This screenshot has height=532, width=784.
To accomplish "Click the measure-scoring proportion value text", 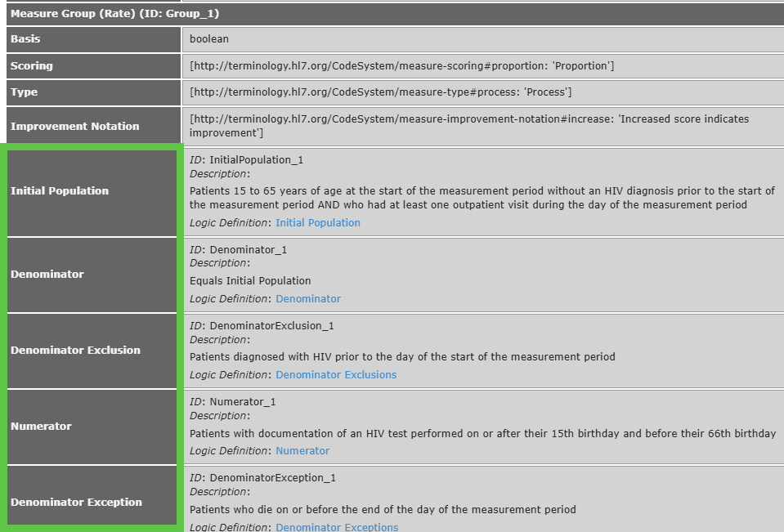I will click(401, 66).
